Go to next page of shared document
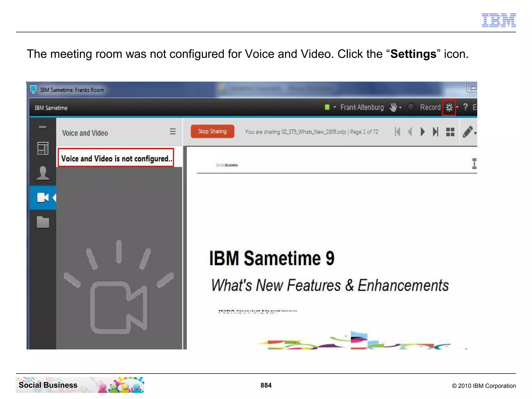 click(423, 132)
